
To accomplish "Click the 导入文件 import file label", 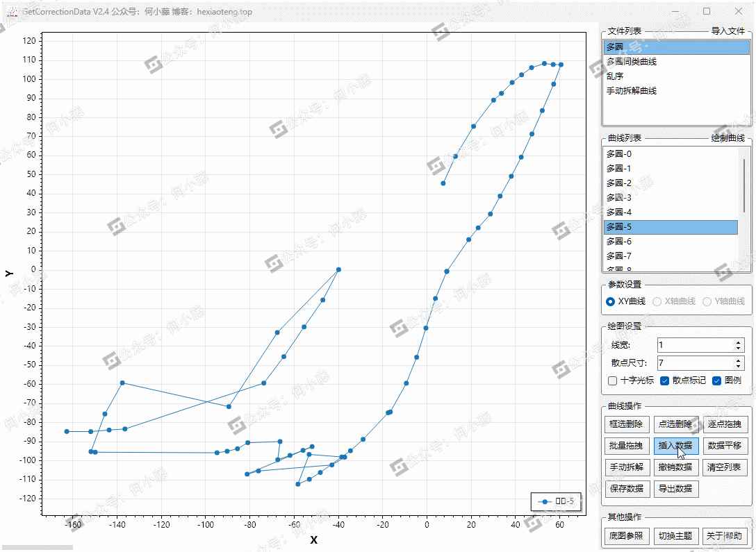I will (x=728, y=31).
